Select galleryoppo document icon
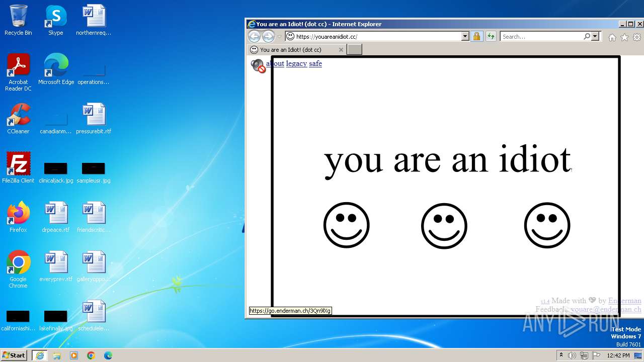This screenshot has width=644, height=362. pyautogui.click(x=94, y=266)
